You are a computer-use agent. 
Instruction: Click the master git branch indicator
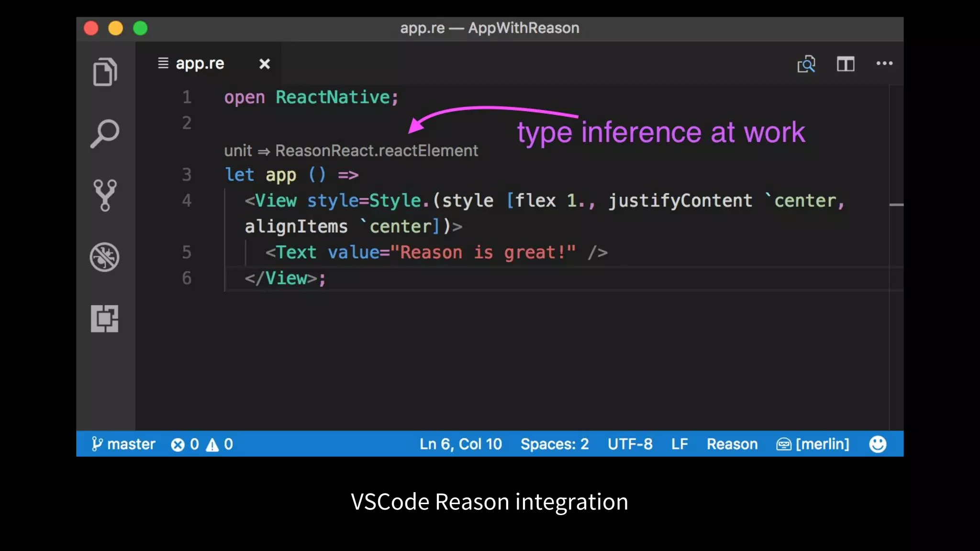(x=123, y=444)
